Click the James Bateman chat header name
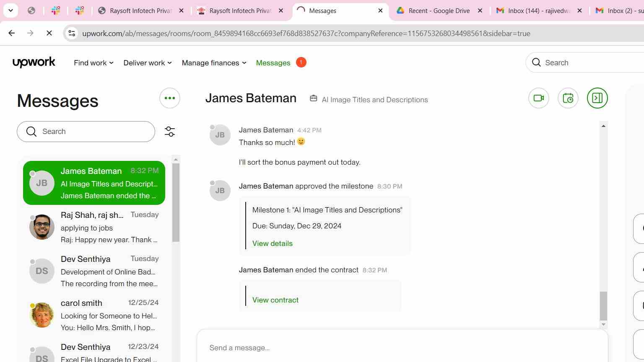This screenshot has width=644, height=362. point(251,98)
